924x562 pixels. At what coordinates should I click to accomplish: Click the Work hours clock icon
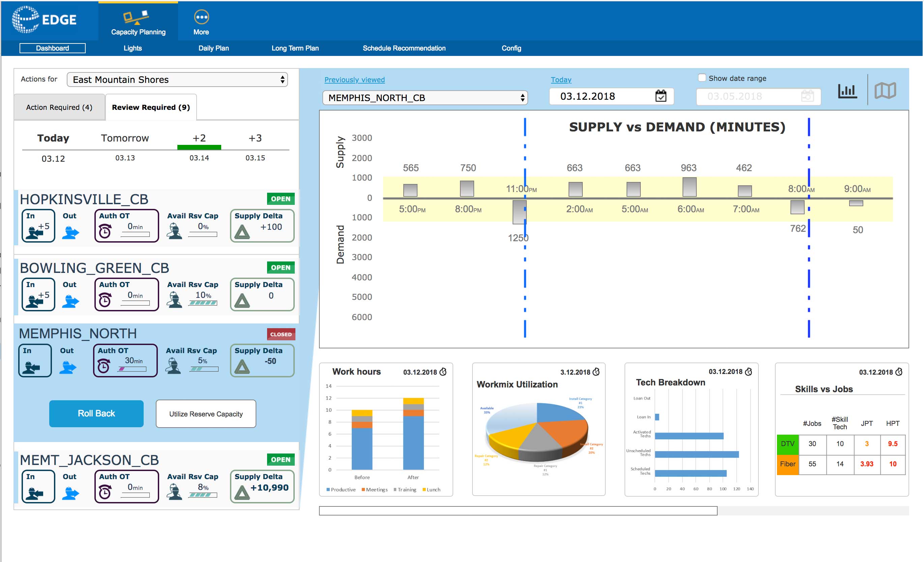tap(443, 372)
